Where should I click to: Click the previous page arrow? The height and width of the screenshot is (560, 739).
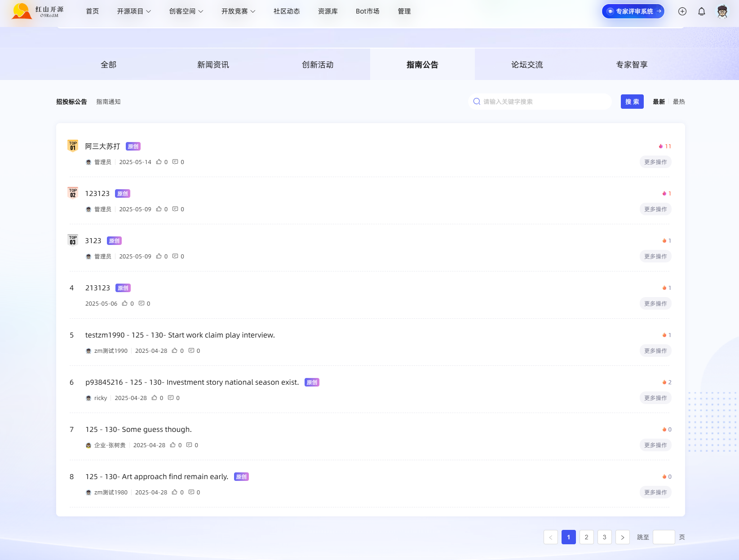pos(550,537)
